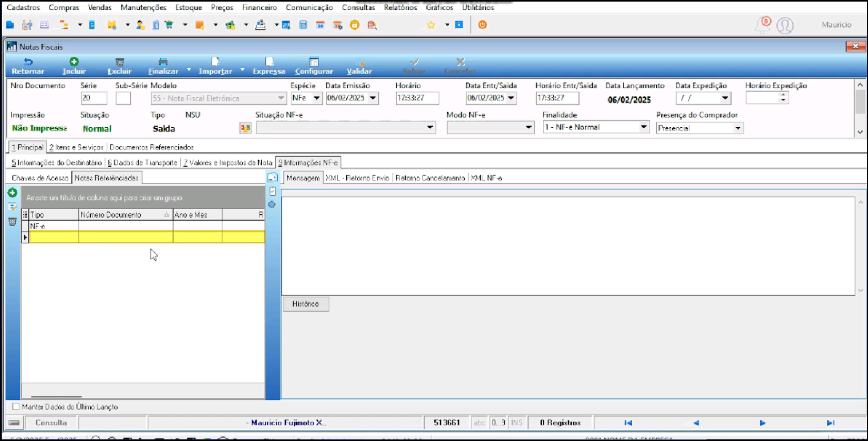Switch to the Documentos Referenciados tab

(x=152, y=147)
